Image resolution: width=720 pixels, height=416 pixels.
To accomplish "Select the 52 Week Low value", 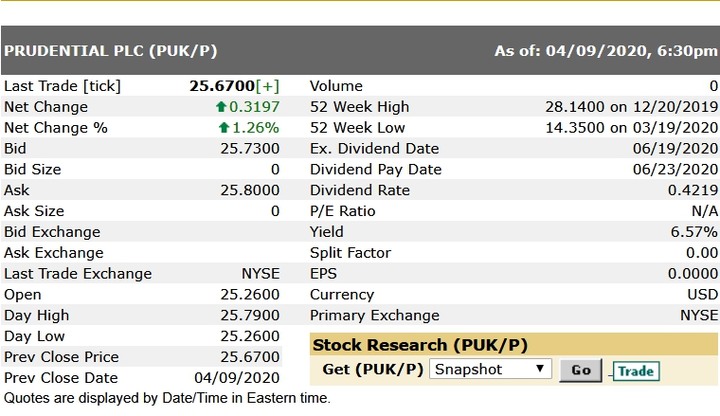I will pos(631,128).
